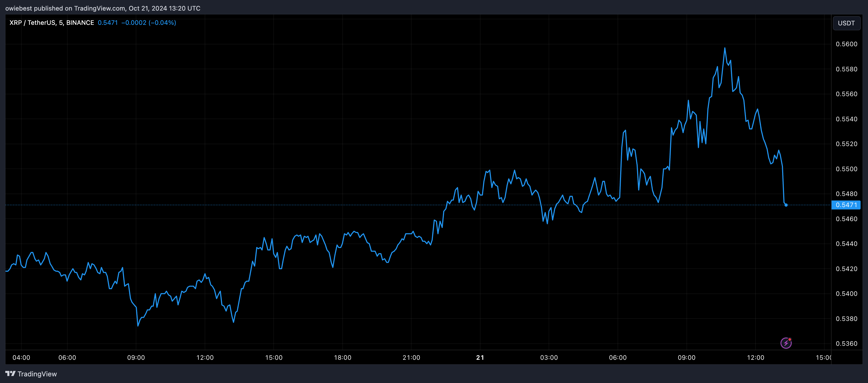868x383 pixels.
Task: Click the 12:00 time axis label
Action: (x=205, y=358)
